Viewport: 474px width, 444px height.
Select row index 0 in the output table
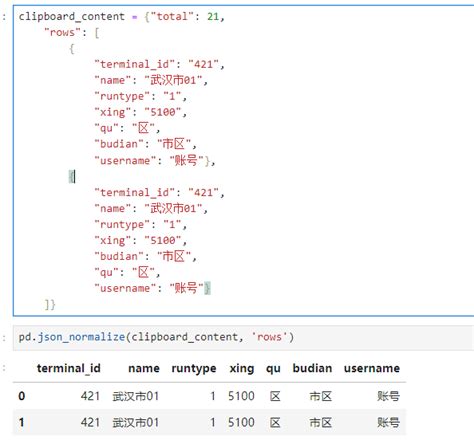22,396
